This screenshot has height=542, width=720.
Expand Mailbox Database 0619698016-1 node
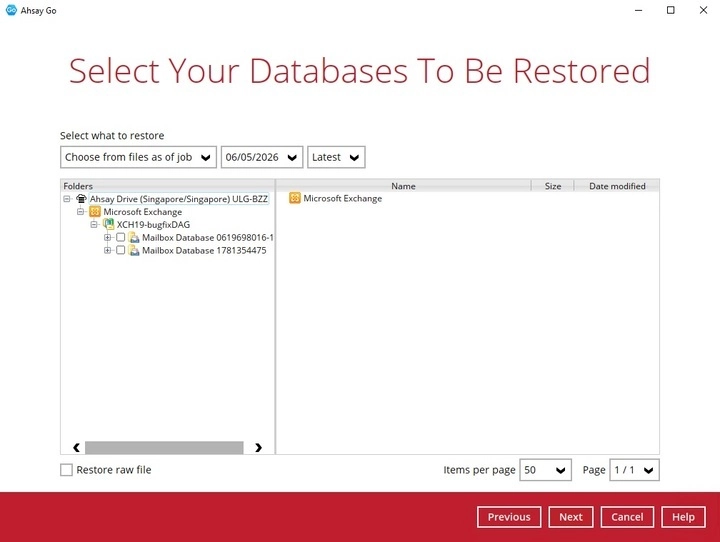[107, 237]
